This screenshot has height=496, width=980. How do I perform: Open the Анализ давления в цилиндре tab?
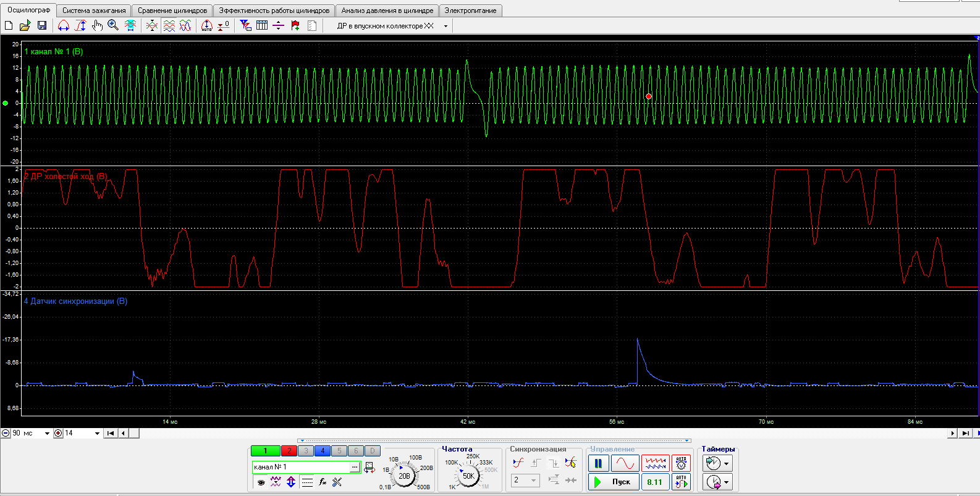click(387, 11)
